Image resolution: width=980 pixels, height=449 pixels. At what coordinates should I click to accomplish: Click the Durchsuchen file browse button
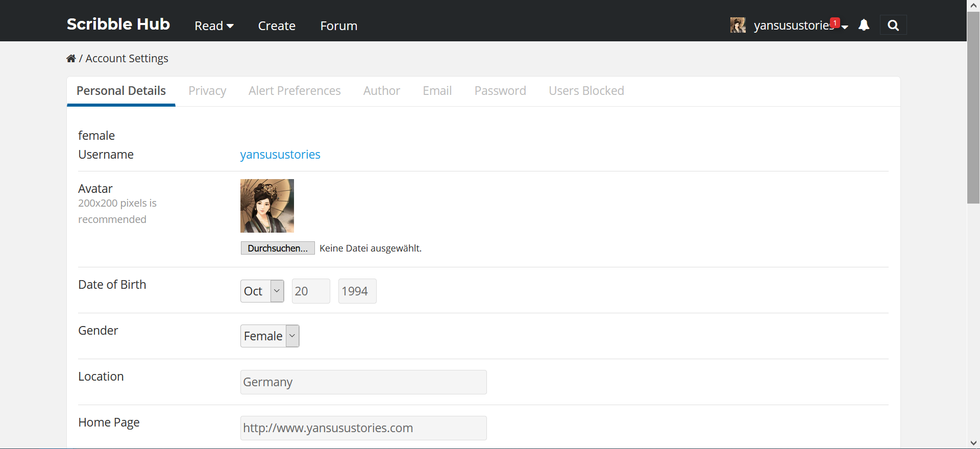[278, 248]
